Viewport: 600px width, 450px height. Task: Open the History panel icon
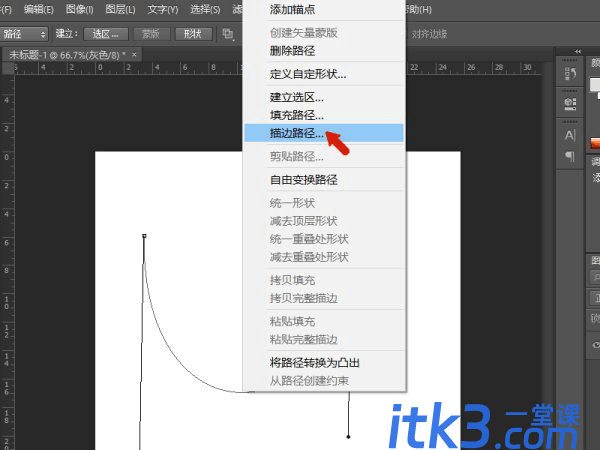tap(570, 73)
